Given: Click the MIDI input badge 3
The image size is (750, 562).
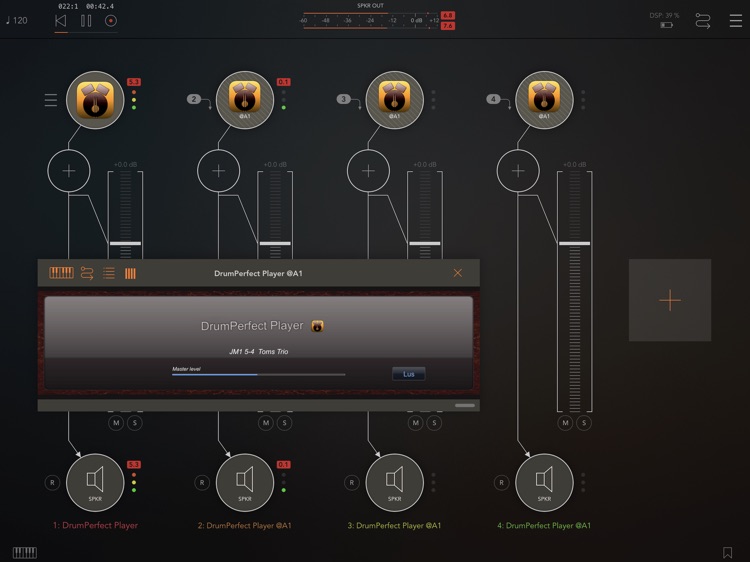Looking at the screenshot, I should 343,99.
